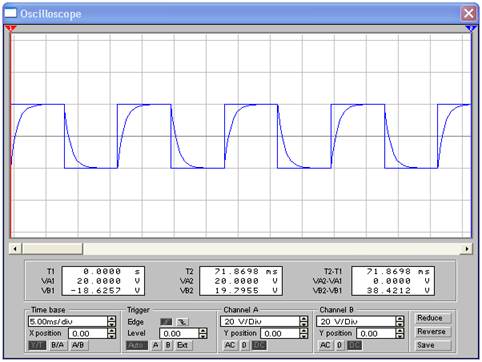The image size is (482, 362).
Task: Select the rising edge trigger icon
Action: (166, 322)
